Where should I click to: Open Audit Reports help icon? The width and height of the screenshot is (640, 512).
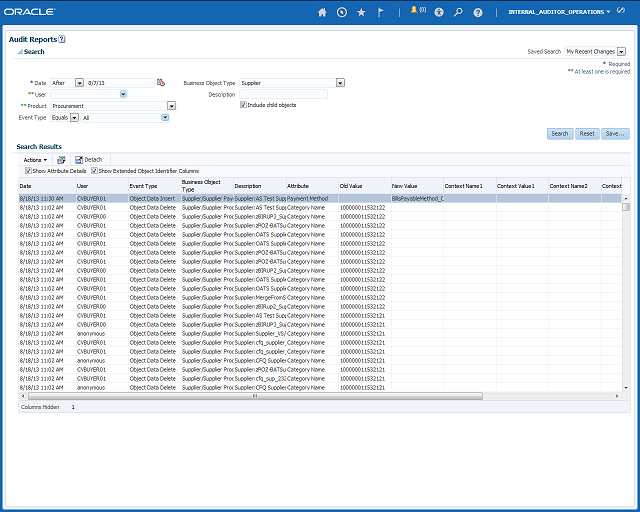pyautogui.click(x=62, y=39)
